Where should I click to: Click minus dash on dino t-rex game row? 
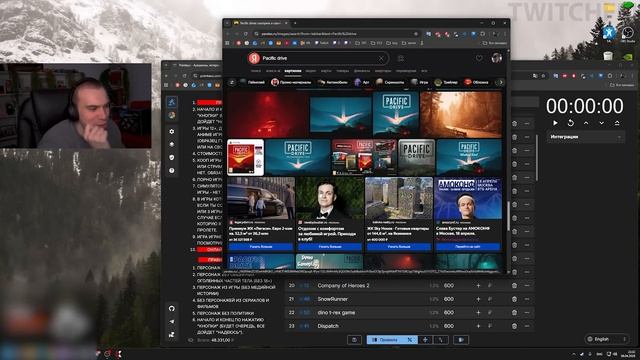(527, 313)
